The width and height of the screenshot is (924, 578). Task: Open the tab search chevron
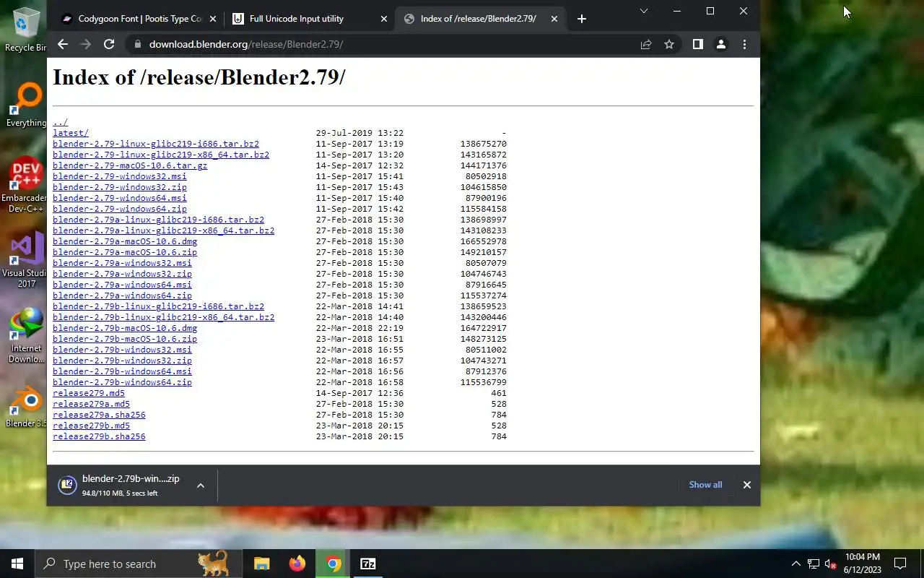click(x=644, y=11)
